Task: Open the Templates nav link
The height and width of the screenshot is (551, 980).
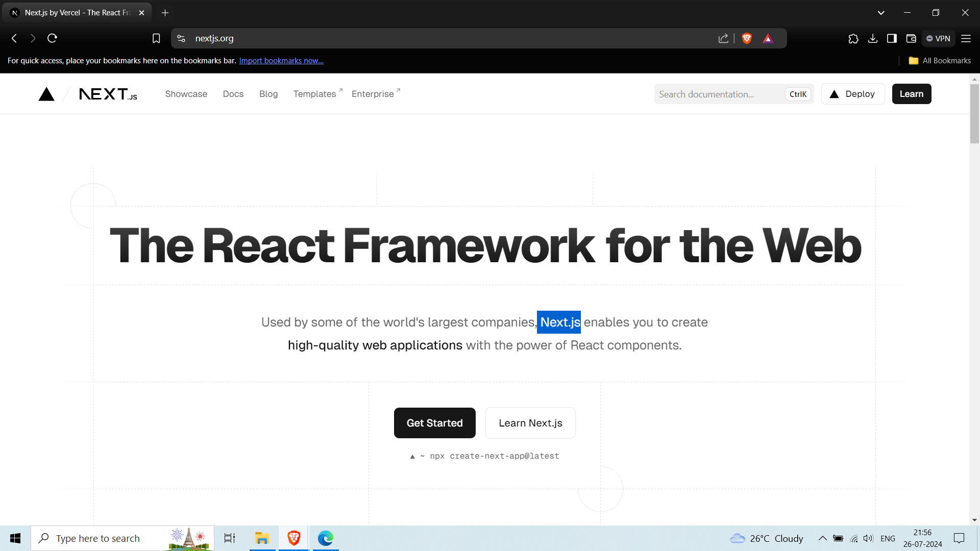Action: click(x=317, y=94)
